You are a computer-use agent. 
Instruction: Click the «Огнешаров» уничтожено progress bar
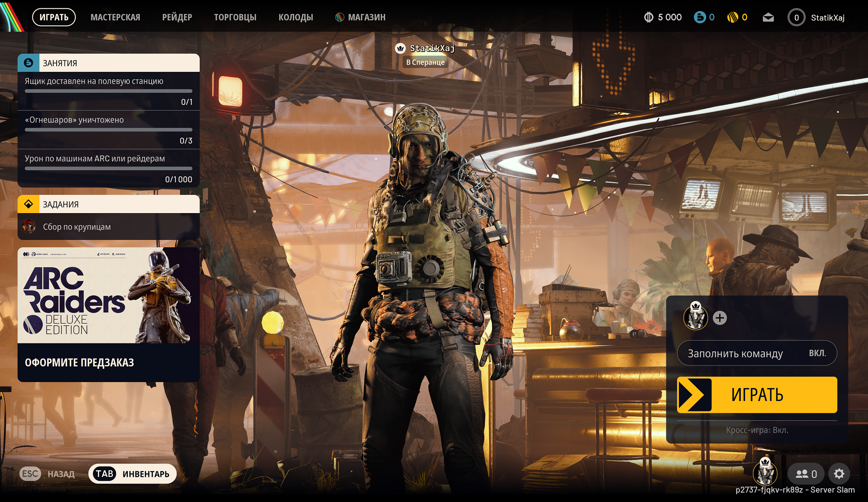(x=108, y=130)
